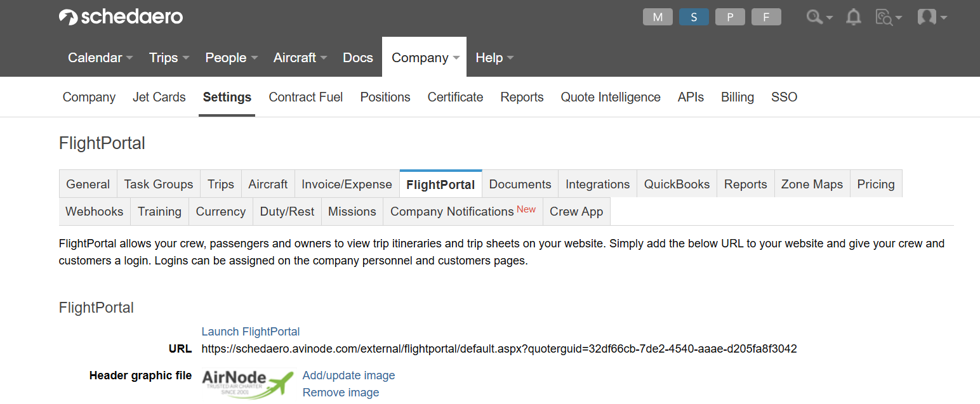Expand the Calendar menu
Viewport: 980px width, 404px height.
coord(100,58)
